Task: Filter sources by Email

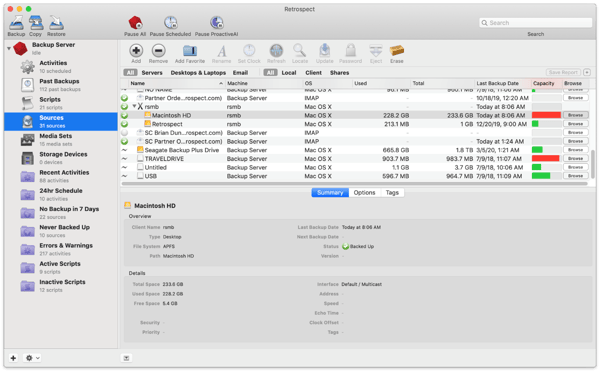Action: coord(240,73)
